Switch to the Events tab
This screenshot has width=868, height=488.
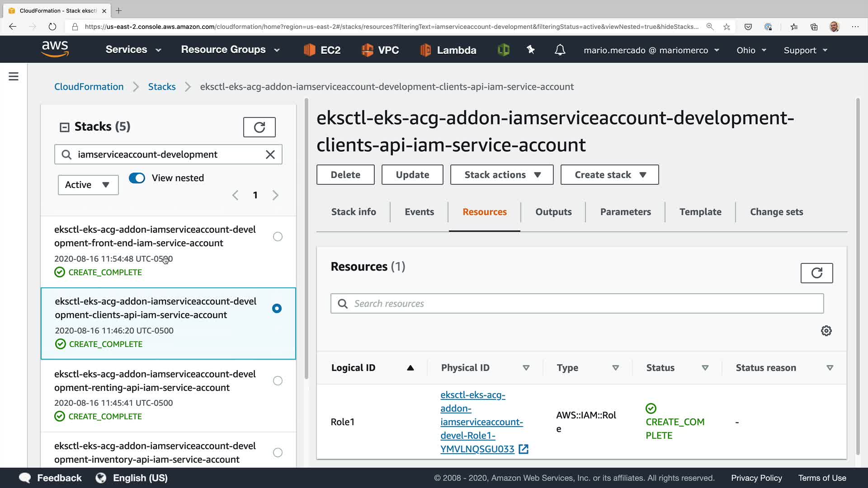coord(419,212)
